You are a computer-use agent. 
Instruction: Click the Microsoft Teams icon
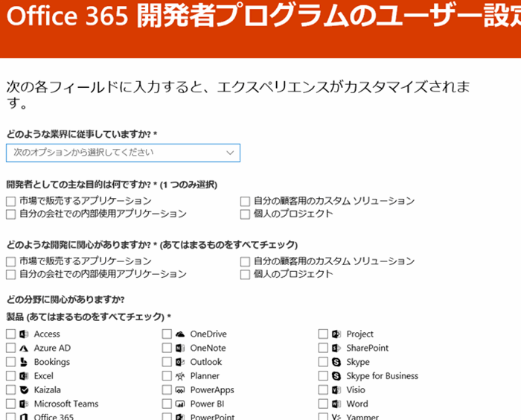coord(24,404)
